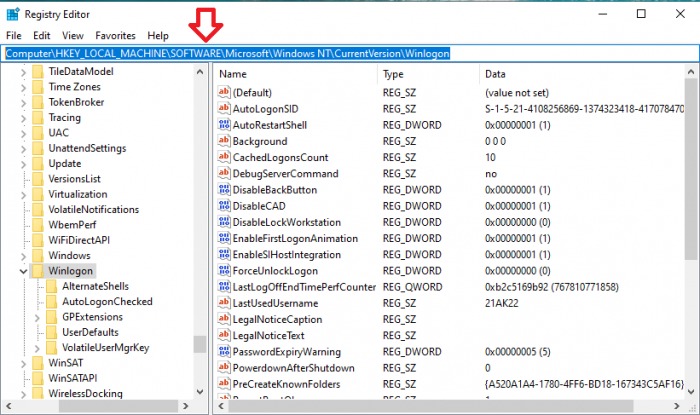Viewport: 700px width, 415px height.
Task: Expand the Time Zones tree node
Action: click(23, 87)
